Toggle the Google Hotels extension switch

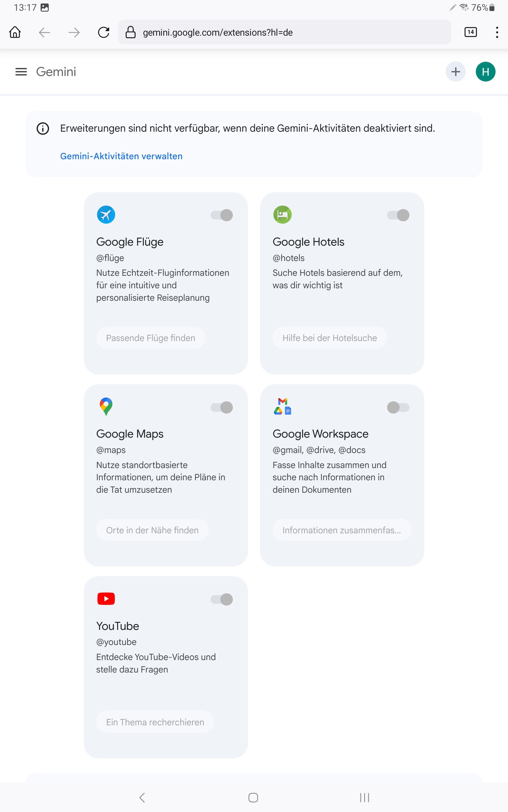click(398, 215)
